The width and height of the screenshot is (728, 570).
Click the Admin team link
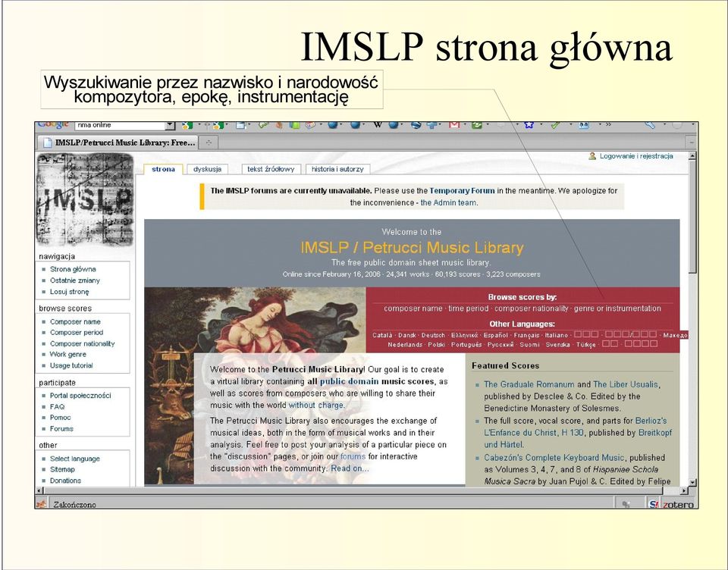pyautogui.click(x=448, y=202)
